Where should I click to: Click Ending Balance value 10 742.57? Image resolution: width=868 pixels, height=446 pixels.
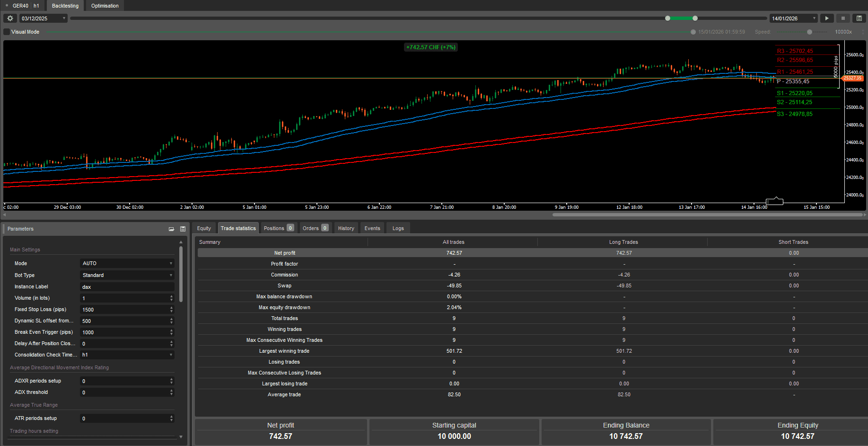tap(626, 436)
